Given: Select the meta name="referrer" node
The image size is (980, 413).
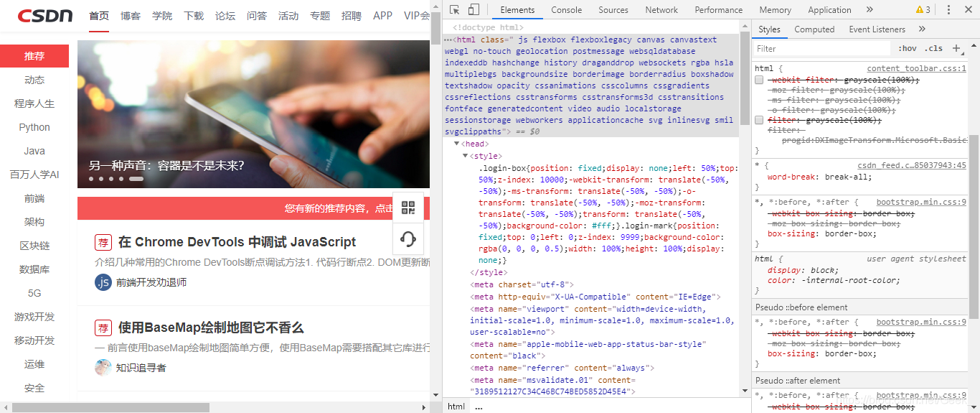Looking at the screenshot, I should pos(562,368).
